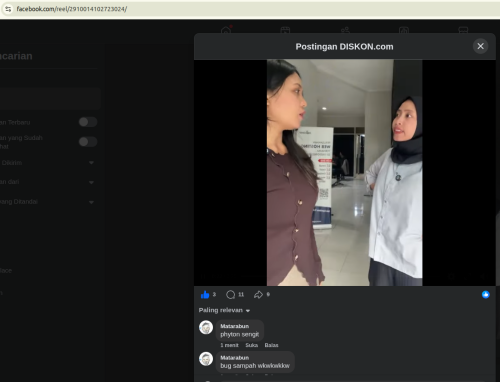Image resolution: width=500 pixels, height=382 pixels.
Task: Click the share count '9'
Action: pos(268,295)
